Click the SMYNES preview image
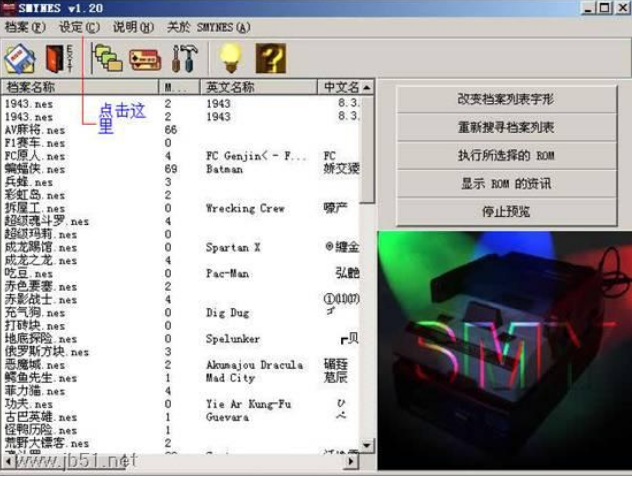This screenshot has width=632, height=478. coord(505,351)
